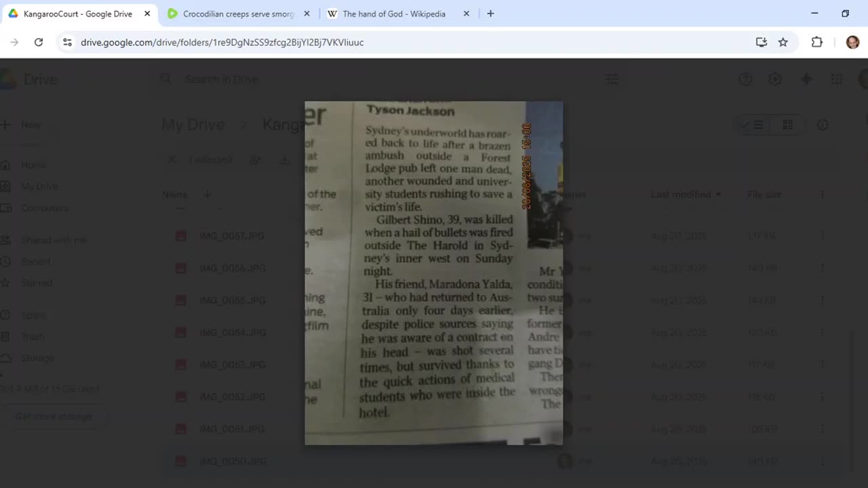Reload the current page

(39, 42)
